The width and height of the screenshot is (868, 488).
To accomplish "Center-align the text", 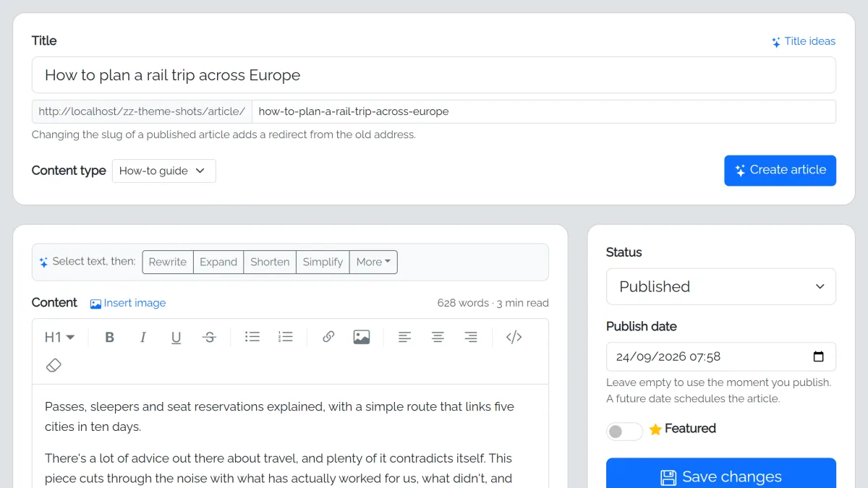I will tap(438, 337).
